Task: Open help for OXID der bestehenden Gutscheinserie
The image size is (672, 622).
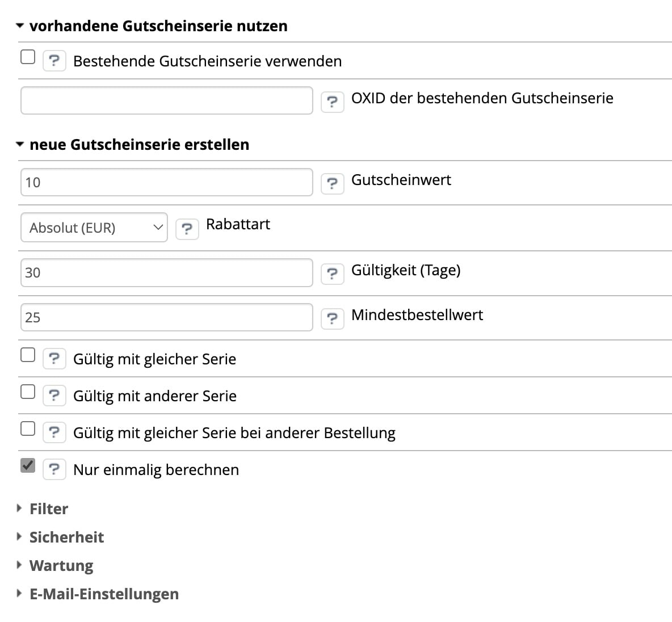Action: point(332,102)
